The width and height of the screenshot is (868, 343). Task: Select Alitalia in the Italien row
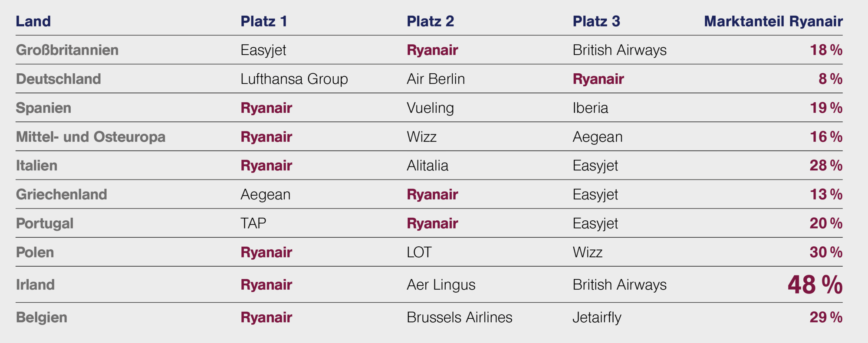[427, 166]
